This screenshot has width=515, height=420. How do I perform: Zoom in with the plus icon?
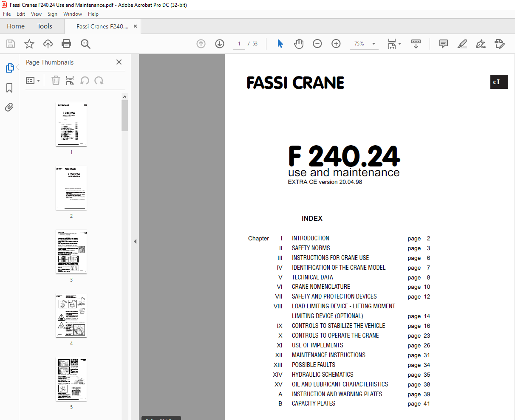tap(336, 44)
